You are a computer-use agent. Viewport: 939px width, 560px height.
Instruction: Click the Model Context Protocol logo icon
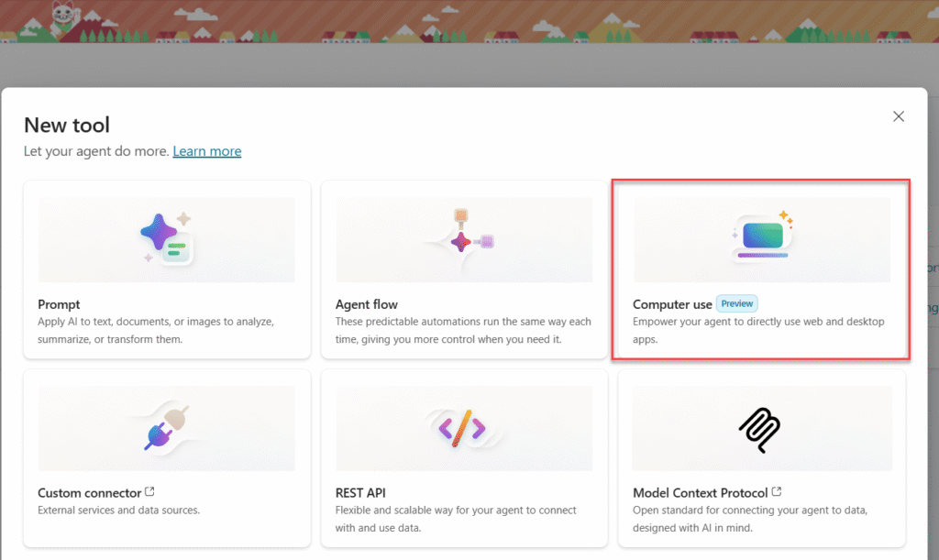tap(760, 428)
